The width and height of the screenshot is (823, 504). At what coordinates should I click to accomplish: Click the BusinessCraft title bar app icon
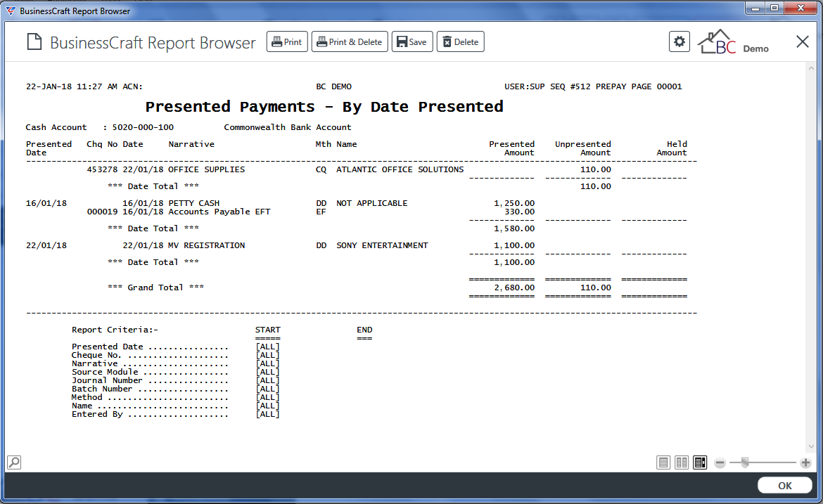click(10, 11)
